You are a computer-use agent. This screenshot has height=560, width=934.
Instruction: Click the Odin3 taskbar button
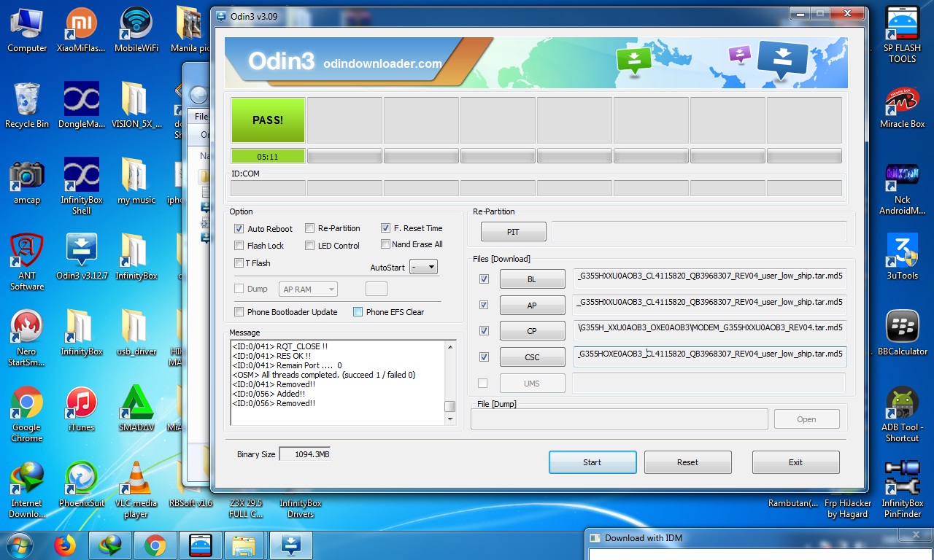pos(290,545)
